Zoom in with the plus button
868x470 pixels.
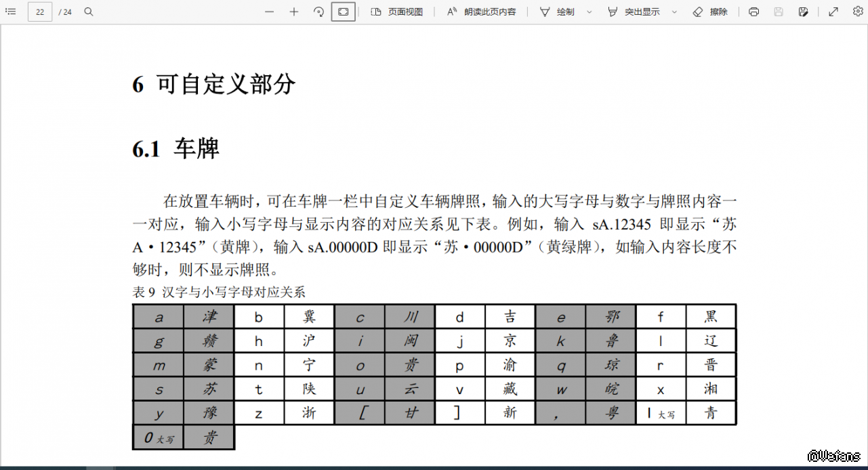click(x=293, y=12)
